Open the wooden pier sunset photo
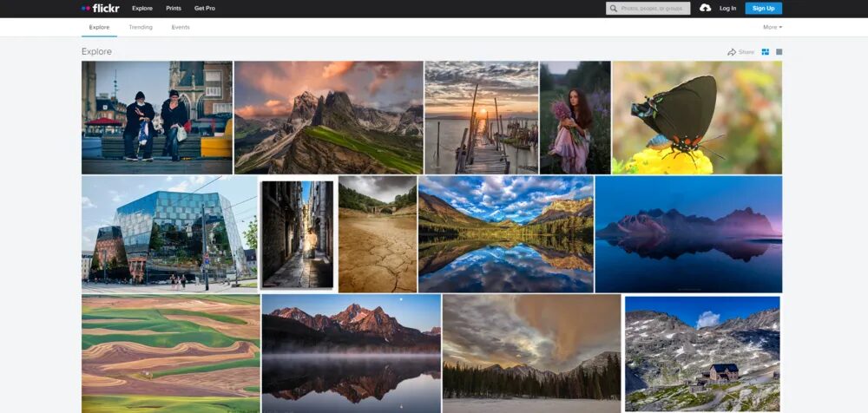Viewport: 868px width, 413px height. 481,117
